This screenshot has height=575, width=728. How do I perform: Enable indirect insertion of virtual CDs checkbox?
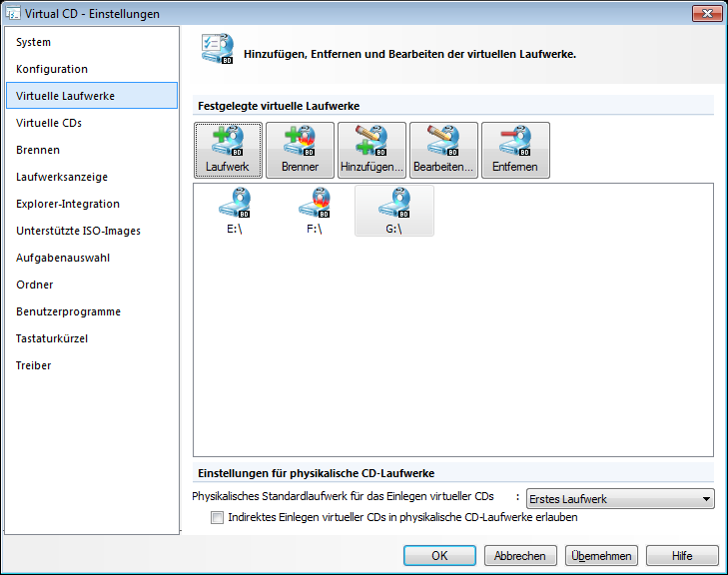217,517
